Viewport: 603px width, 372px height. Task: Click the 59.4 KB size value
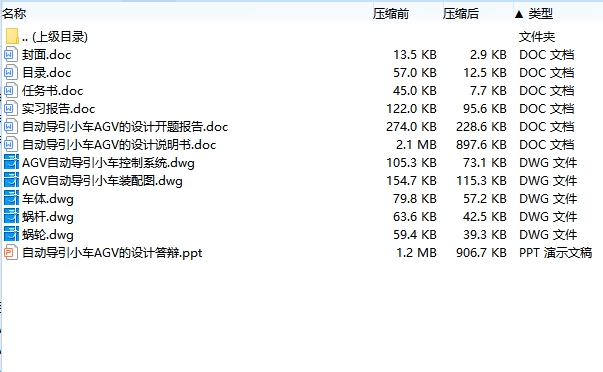tap(415, 235)
